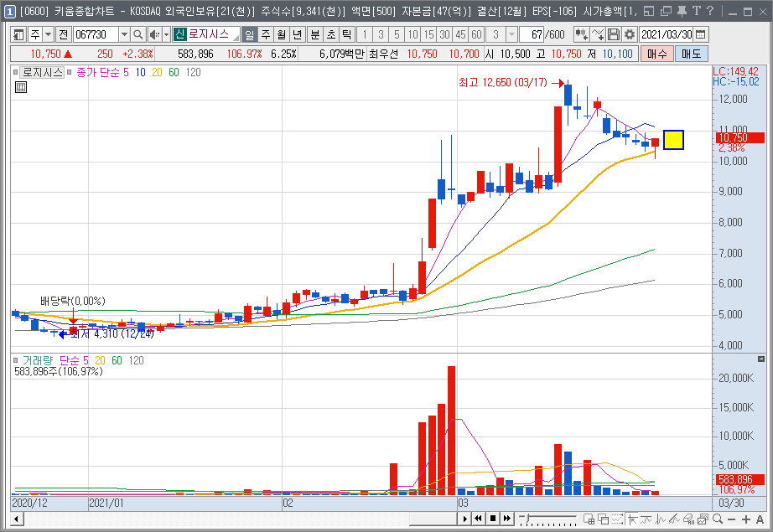773x532 pixels.
Task: Click the overlapping windows icon in bottom toolbar
Action: (x=603, y=519)
